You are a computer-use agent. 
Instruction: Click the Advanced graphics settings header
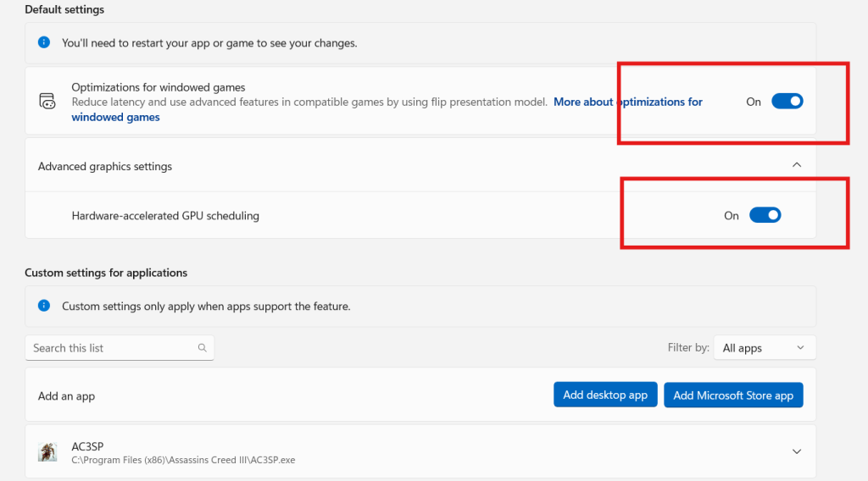point(105,167)
